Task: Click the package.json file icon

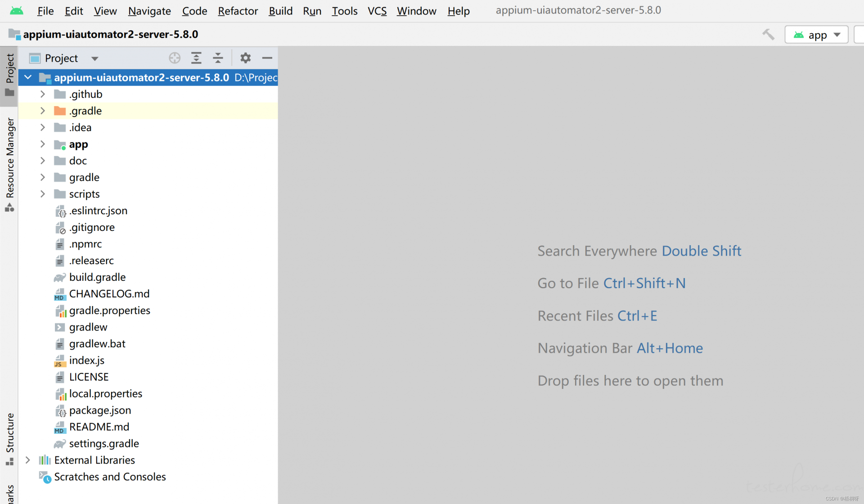Action: coord(60,411)
